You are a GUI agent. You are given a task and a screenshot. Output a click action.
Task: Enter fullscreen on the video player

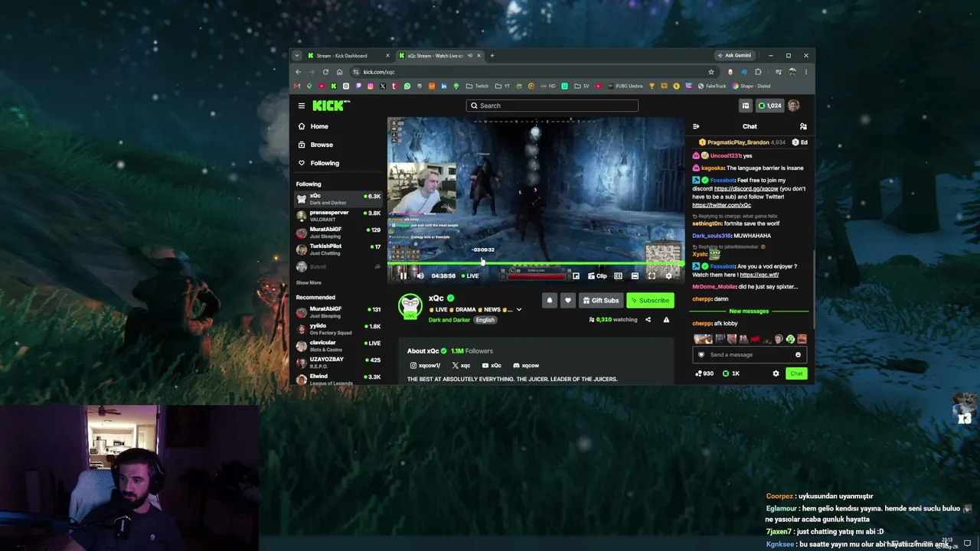[652, 275]
